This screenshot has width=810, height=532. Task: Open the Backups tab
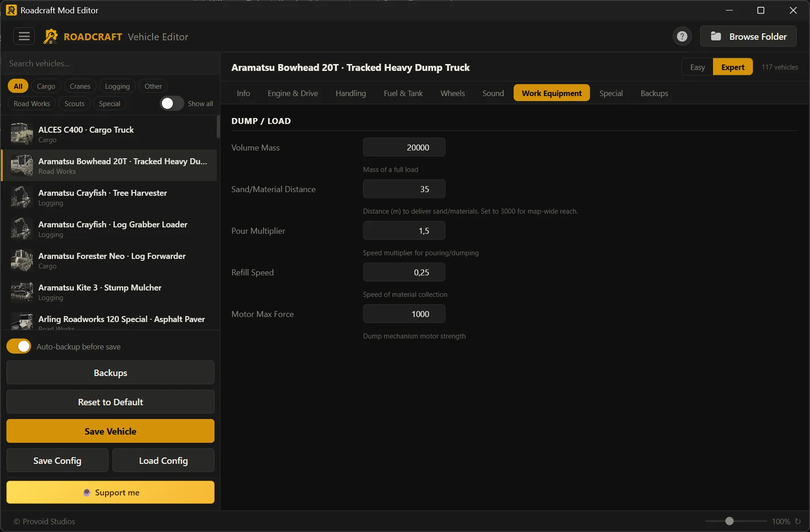tap(654, 93)
